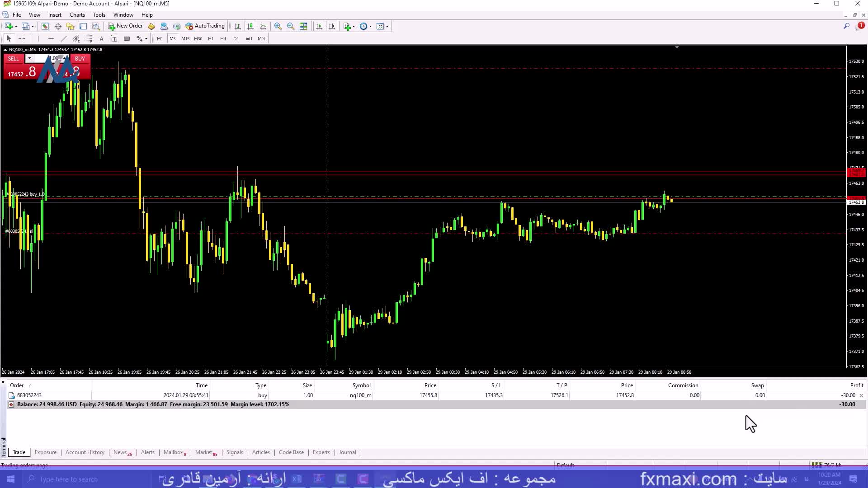Toggle the AutoTrading button
Screen dimensions: 868x488
(205, 26)
